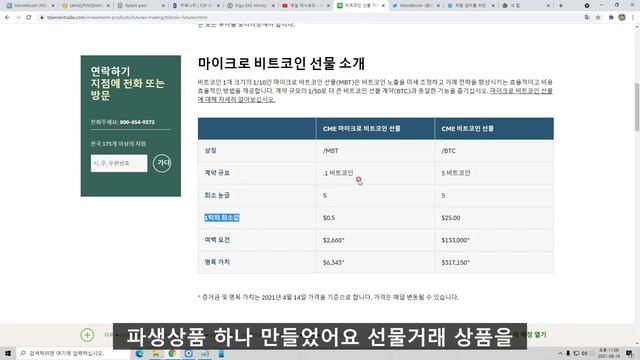The width and height of the screenshot is (640, 360).
Task: Click phone number 800-454-9272
Action: click(x=137, y=122)
